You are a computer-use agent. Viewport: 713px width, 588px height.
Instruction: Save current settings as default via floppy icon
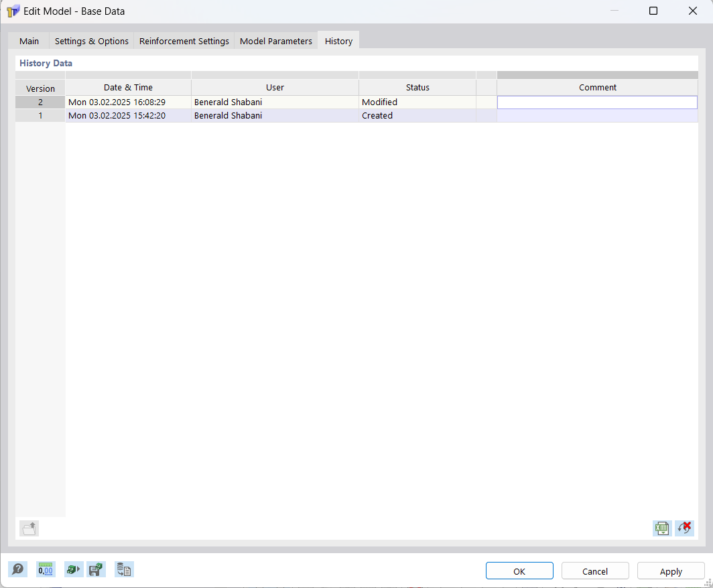[96, 569]
